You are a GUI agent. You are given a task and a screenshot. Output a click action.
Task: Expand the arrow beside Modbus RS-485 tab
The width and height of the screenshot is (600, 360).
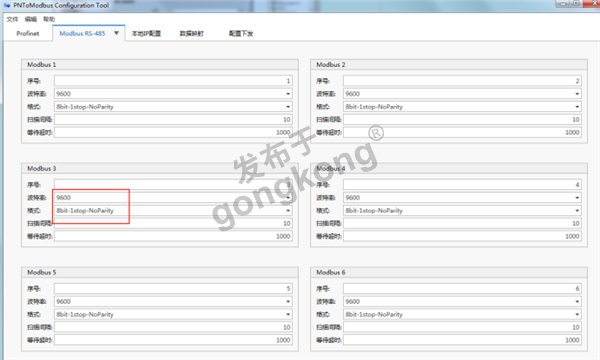[116, 33]
